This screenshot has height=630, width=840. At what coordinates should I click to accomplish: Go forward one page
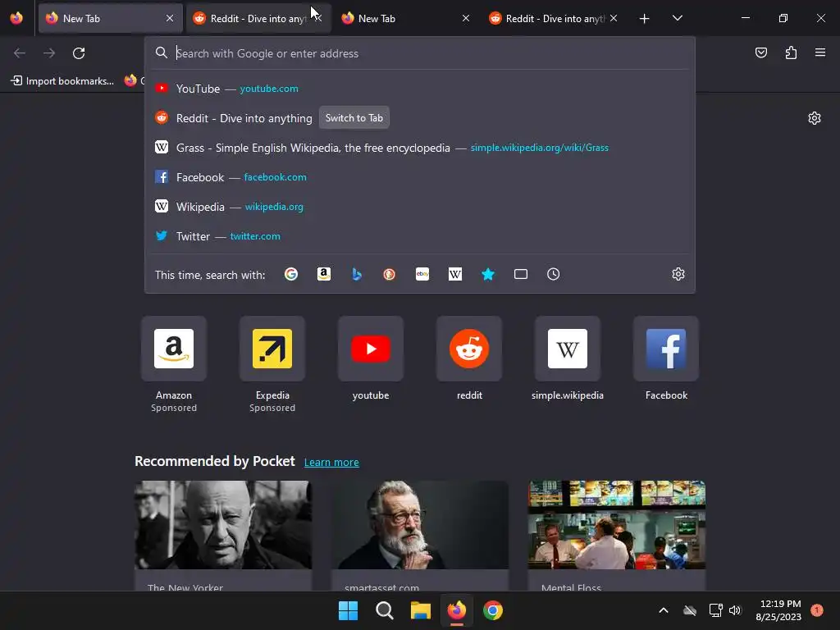click(x=49, y=53)
